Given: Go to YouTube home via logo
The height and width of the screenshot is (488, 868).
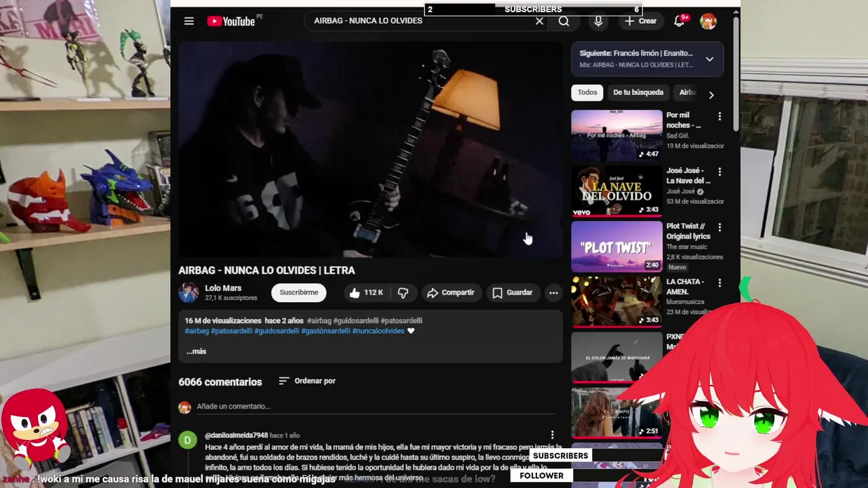Looking at the screenshot, I should tap(231, 21).
